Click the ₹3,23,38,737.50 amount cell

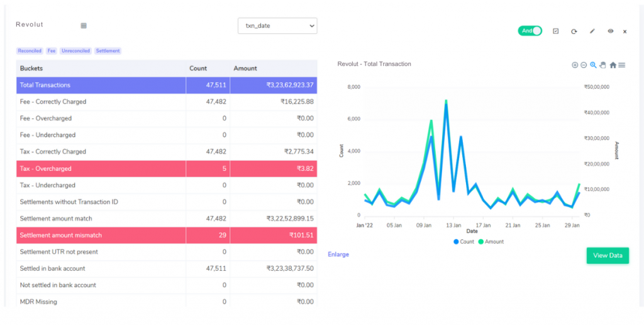(x=274, y=269)
